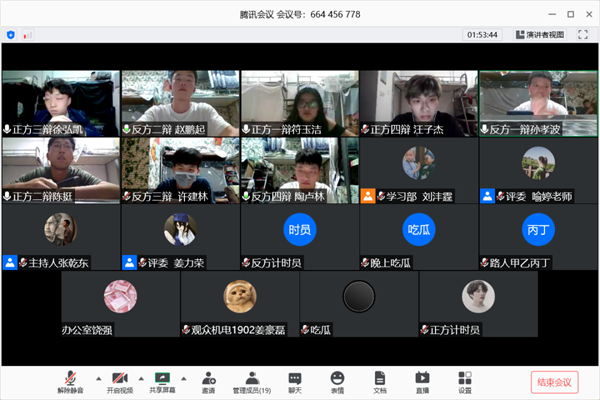600x400 pixels.
Task: Expand share options arrow beside 共享屏幕
Action: click(x=184, y=379)
